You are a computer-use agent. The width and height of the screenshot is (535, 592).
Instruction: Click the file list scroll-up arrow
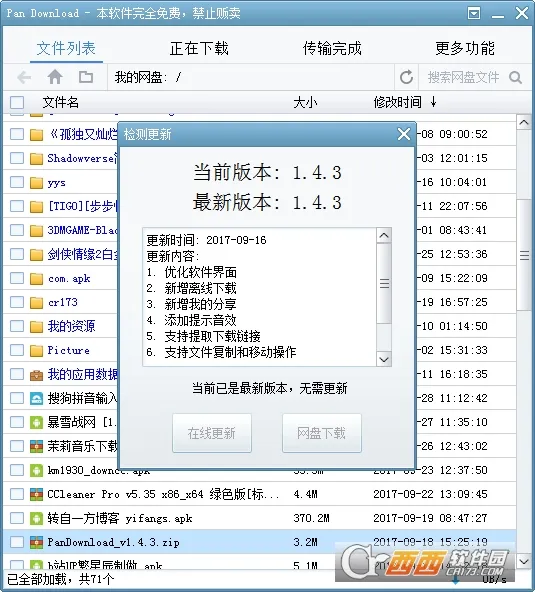click(524, 122)
